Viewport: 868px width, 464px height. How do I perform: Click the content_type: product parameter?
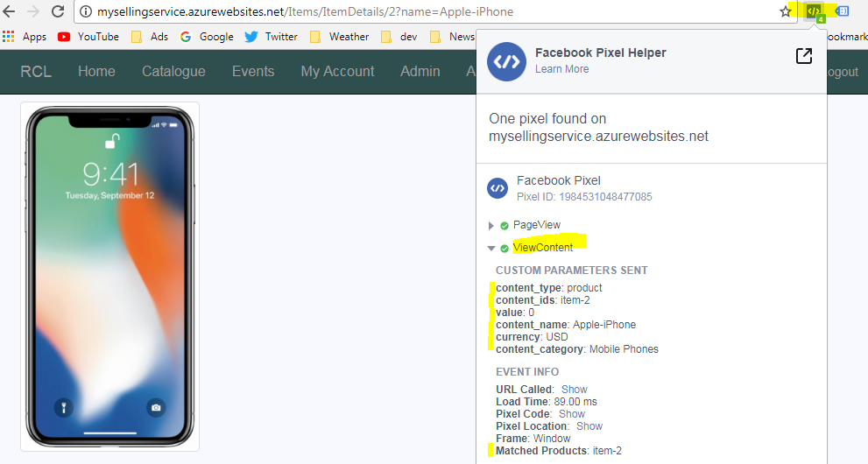click(x=548, y=287)
